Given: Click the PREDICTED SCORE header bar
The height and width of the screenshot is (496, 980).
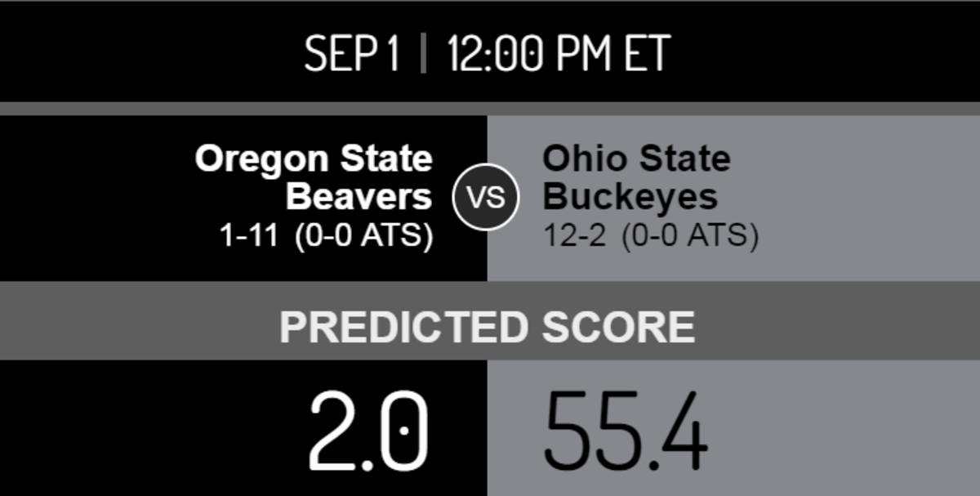Looking at the screenshot, I should [x=490, y=326].
